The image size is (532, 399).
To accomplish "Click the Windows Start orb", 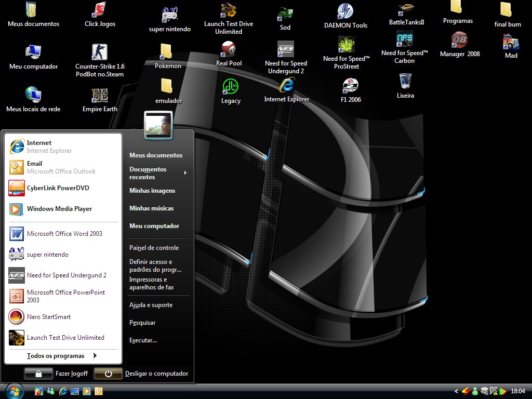I will [14, 391].
